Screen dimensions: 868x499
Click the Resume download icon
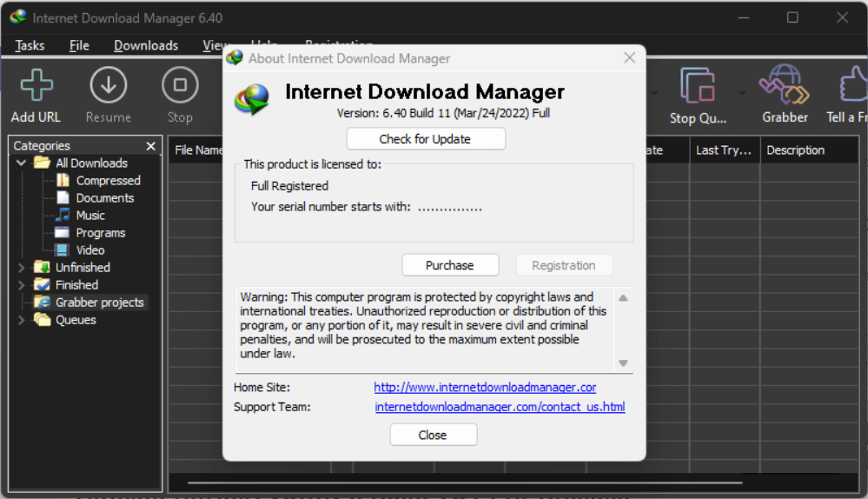(x=108, y=85)
